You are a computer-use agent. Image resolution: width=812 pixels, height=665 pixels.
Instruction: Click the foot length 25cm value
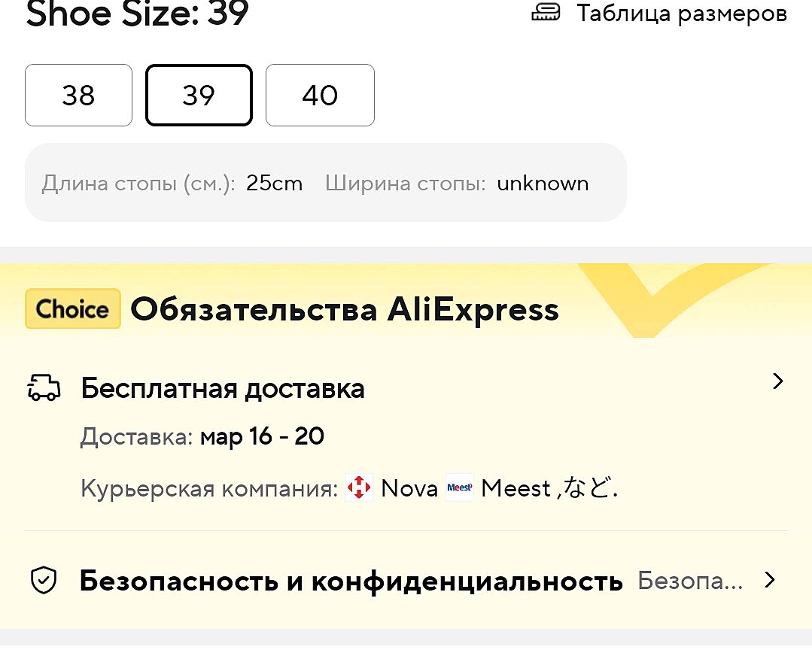274,184
